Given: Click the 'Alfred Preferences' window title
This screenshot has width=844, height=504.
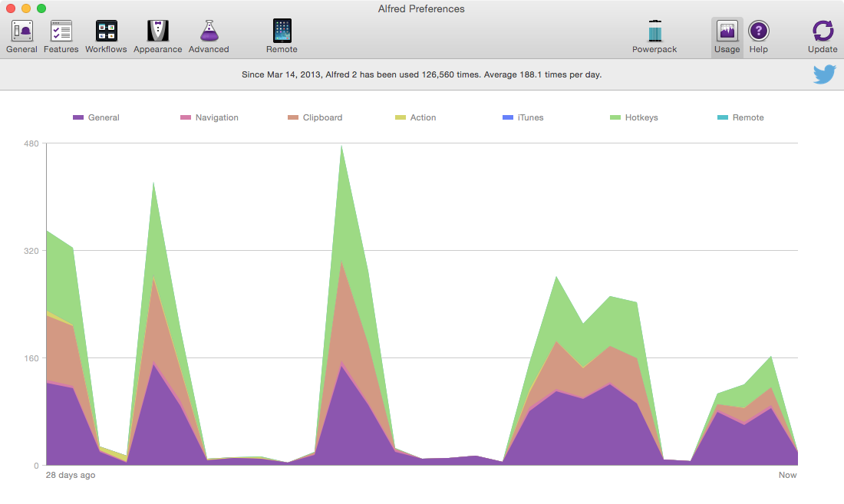Looking at the screenshot, I should pos(421,8).
